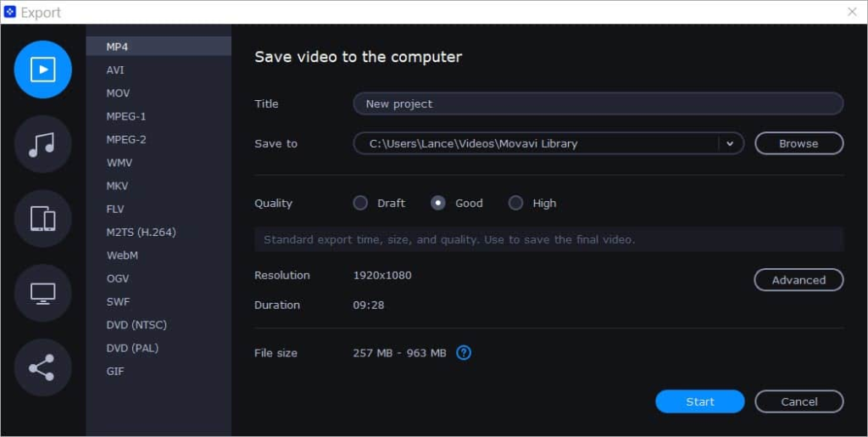The height and width of the screenshot is (437, 868).
Task: Open Advanced settings
Action: 798,280
